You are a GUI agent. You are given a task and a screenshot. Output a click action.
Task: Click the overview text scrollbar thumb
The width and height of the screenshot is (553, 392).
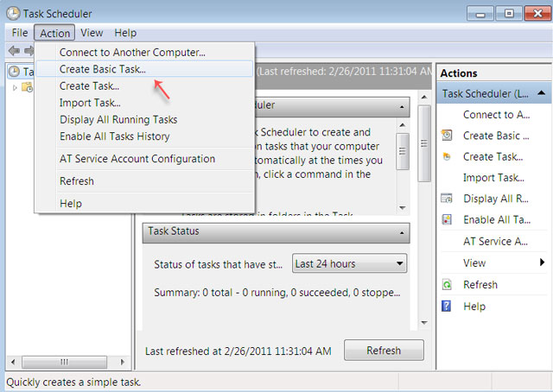[x=403, y=152]
